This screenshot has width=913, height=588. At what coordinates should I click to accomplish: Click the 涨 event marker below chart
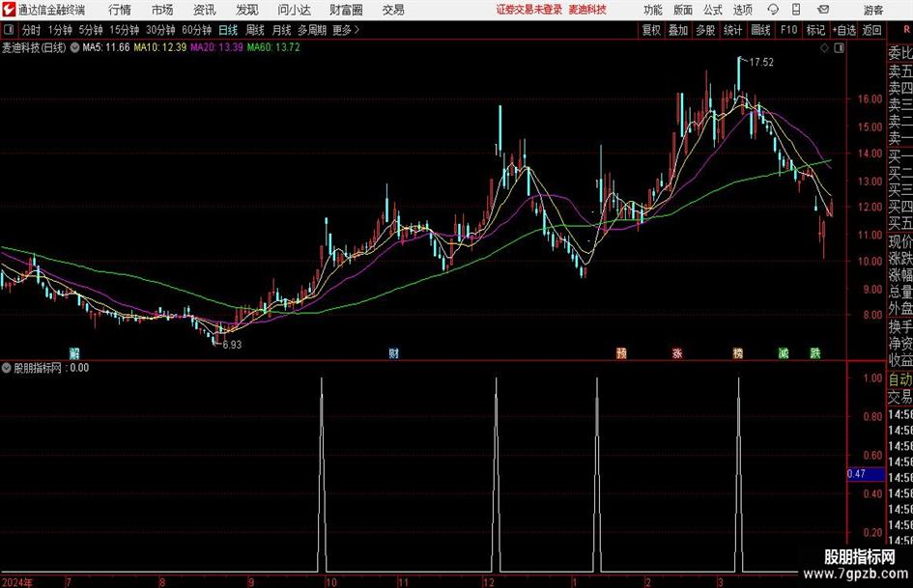677,352
